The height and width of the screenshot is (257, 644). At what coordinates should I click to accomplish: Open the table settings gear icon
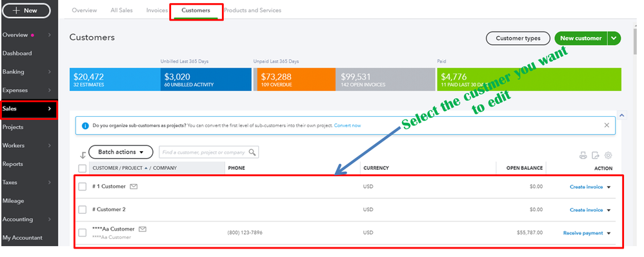click(x=609, y=156)
